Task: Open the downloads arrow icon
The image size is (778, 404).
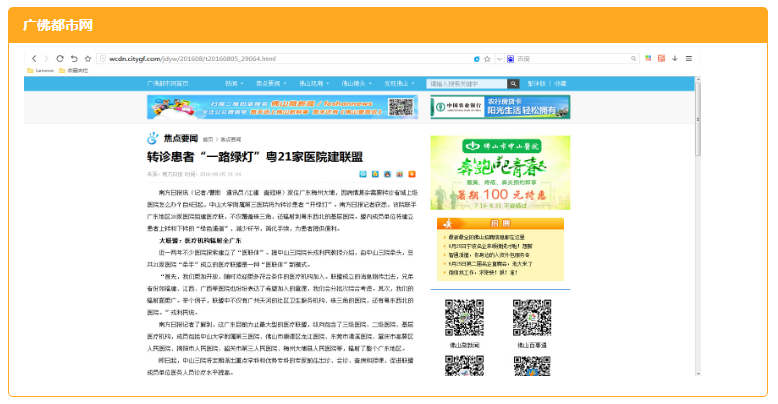Action: (x=675, y=59)
